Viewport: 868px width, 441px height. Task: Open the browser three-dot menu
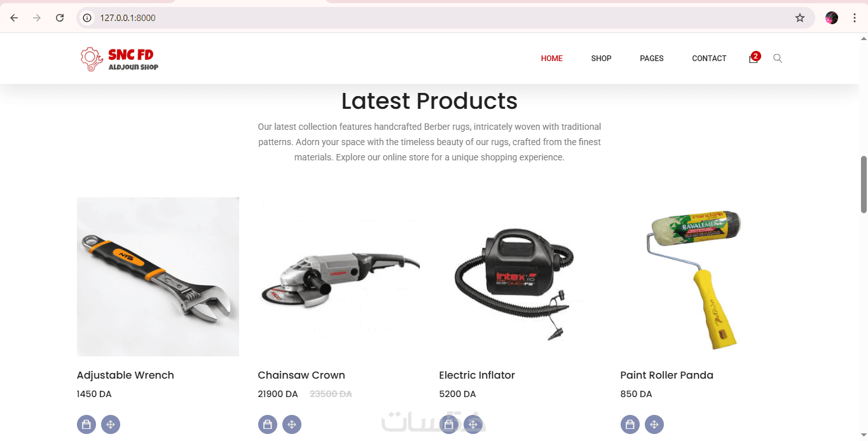coord(855,18)
